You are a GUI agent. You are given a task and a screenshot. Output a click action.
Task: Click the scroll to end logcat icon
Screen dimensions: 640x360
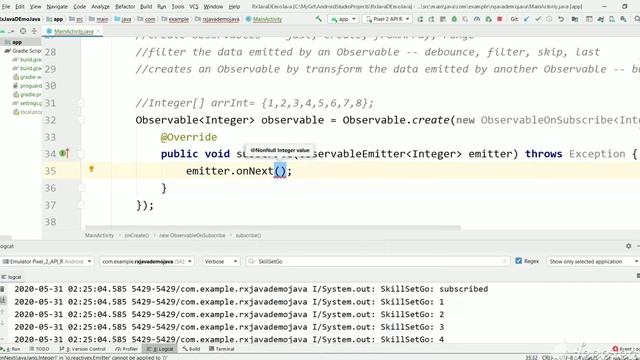point(3,300)
